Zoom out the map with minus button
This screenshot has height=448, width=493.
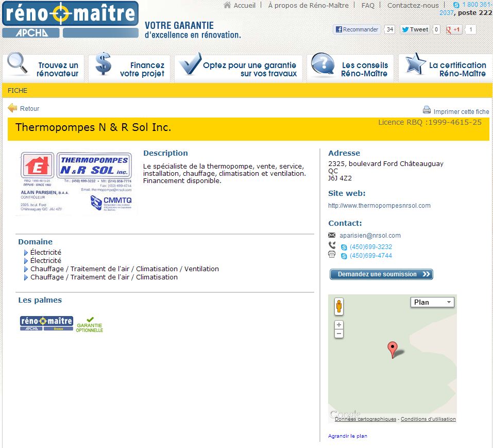tap(339, 334)
